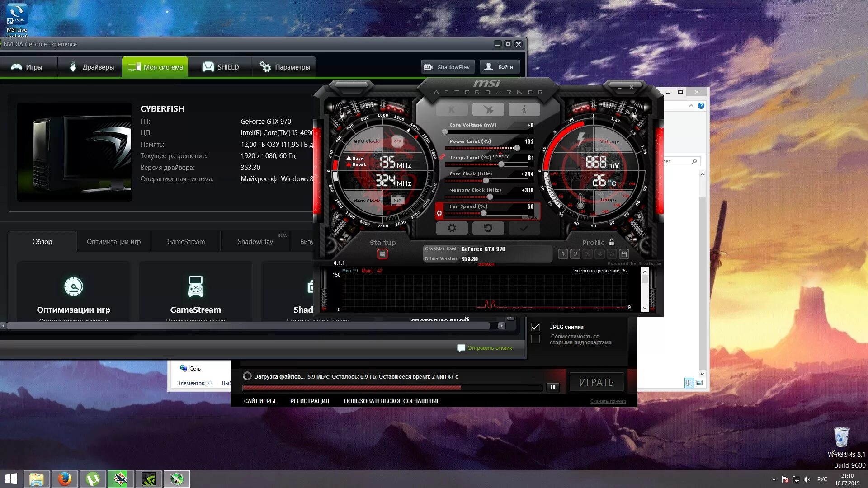This screenshot has height=488, width=868.
Task: Click the MEM chip icon in the clock gauge
Action: [397, 200]
